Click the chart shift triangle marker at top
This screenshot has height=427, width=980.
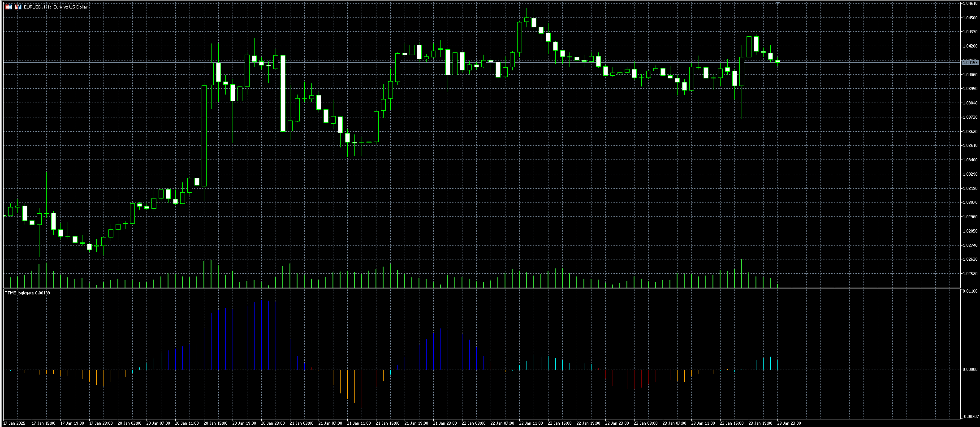[x=778, y=3]
